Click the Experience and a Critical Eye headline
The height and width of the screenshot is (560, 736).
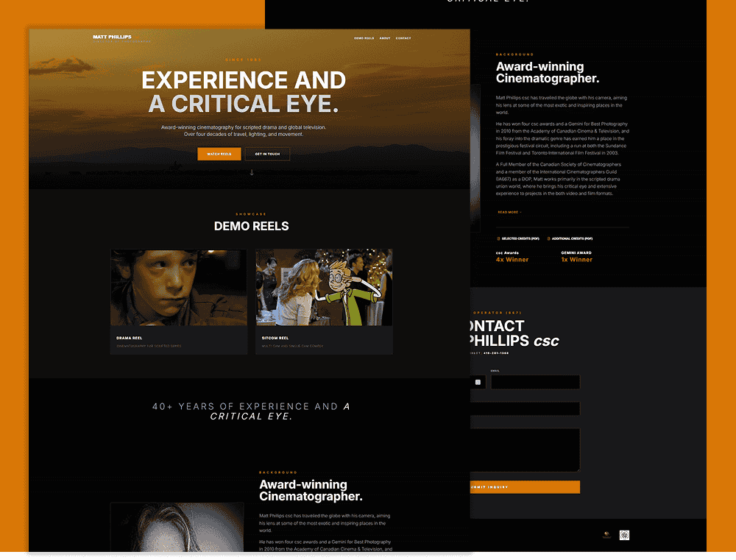[244, 92]
